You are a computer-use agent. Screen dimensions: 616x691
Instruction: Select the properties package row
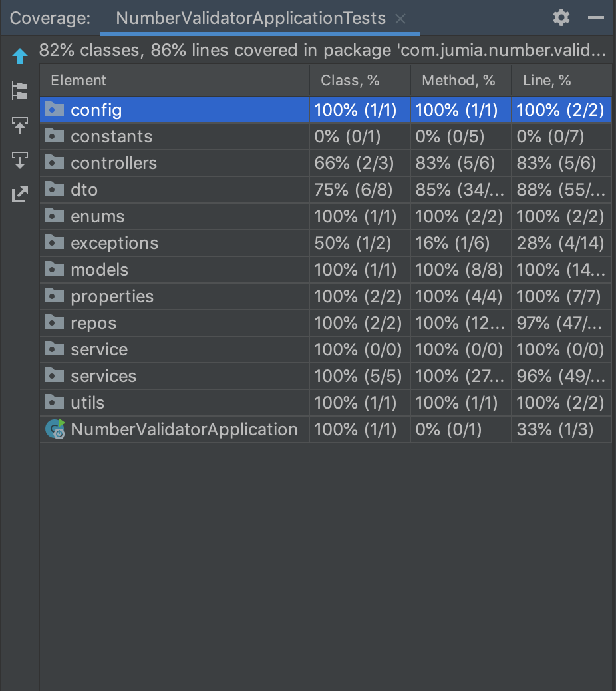point(325,296)
